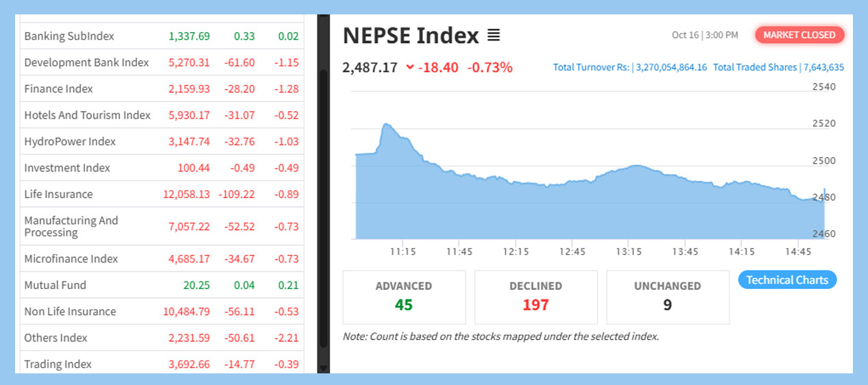Open the Technical Charts button
Image resolution: width=868 pixels, height=385 pixels.
click(x=787, y=280)
